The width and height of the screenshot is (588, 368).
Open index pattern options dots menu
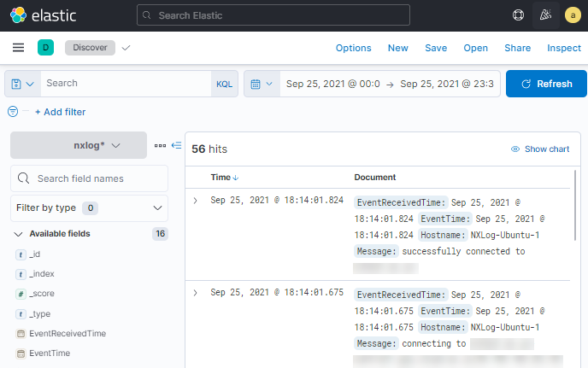pyautogui.click(x=160, y=145)
